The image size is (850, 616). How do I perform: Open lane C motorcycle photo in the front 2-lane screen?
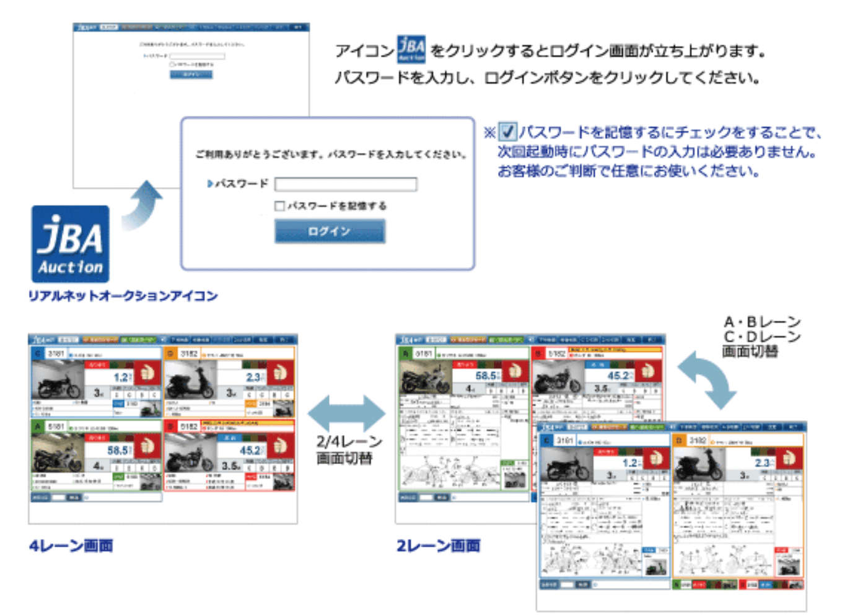click(566, 465)
